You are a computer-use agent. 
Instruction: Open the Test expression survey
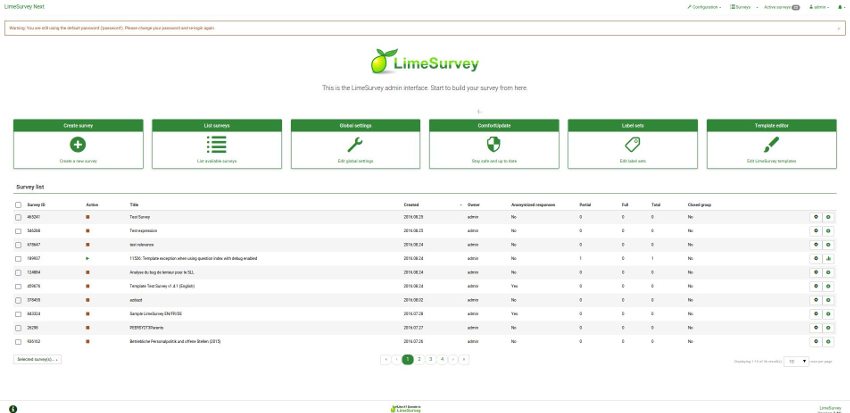pos(144,230)
